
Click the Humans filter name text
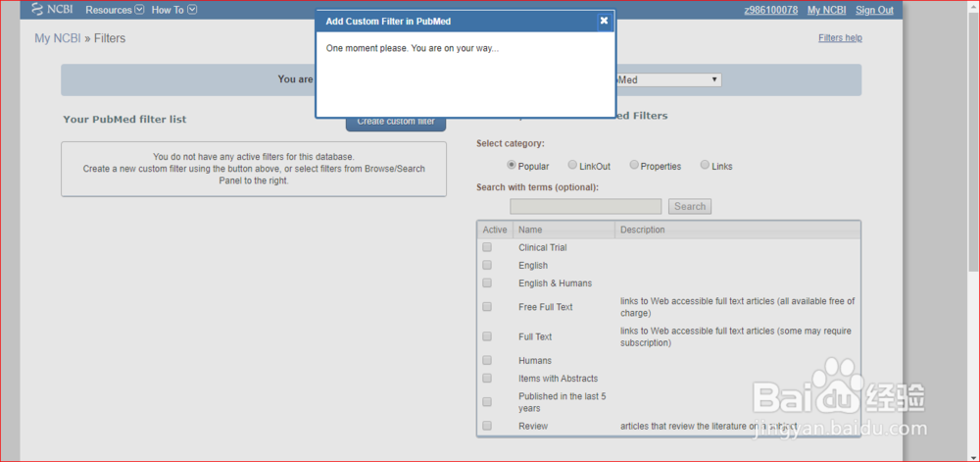click(535, 361)
